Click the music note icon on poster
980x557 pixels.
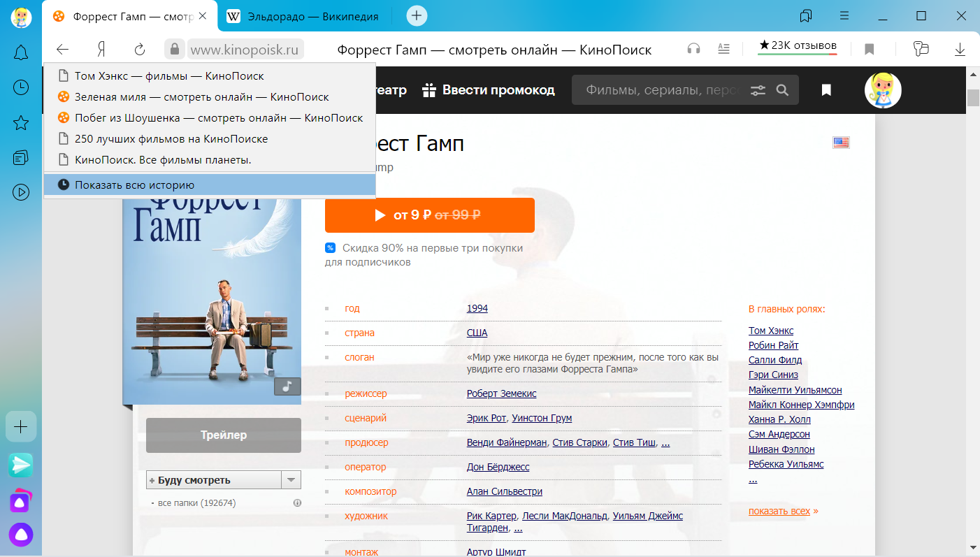click(287, 386)
